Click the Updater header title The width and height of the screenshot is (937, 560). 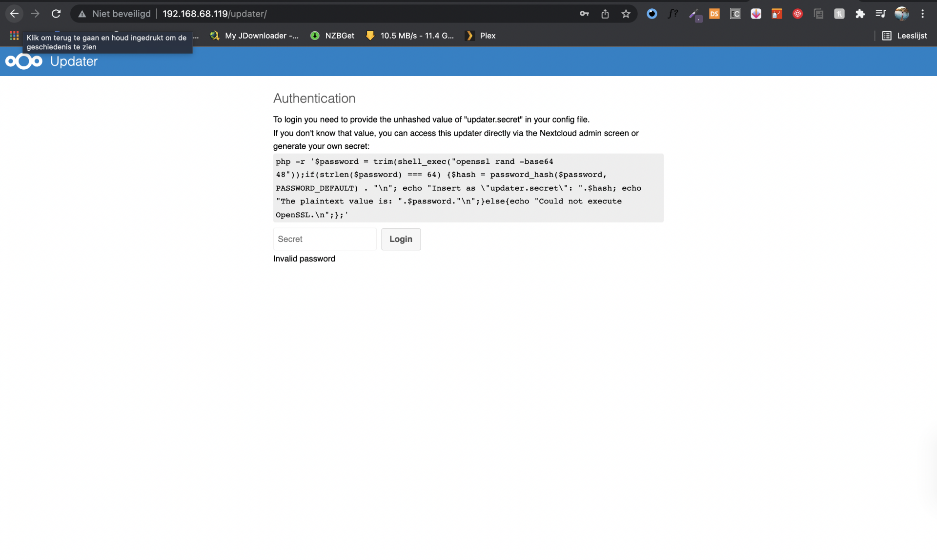pos(74,61)
